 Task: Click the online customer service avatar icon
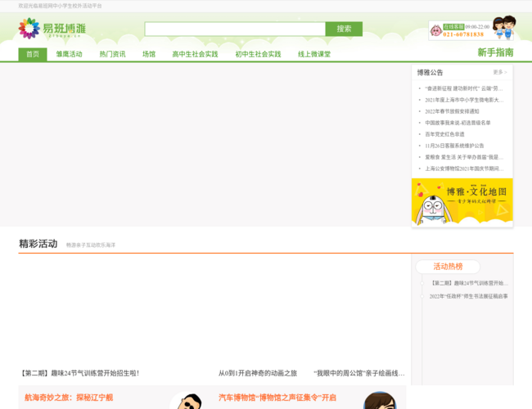tap(435, 31)
